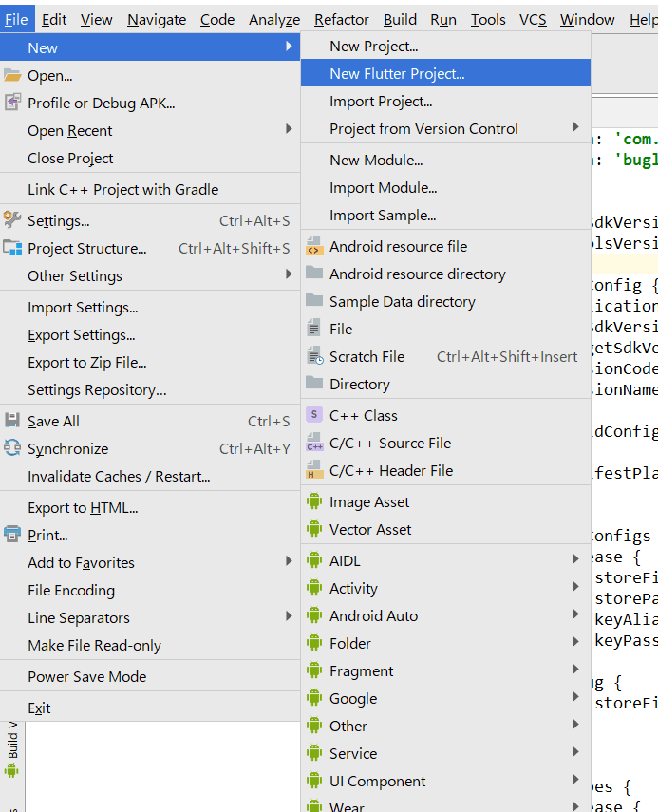Click the Image Asset android icon
Screen dimensions: 658x812
point(314,501)
